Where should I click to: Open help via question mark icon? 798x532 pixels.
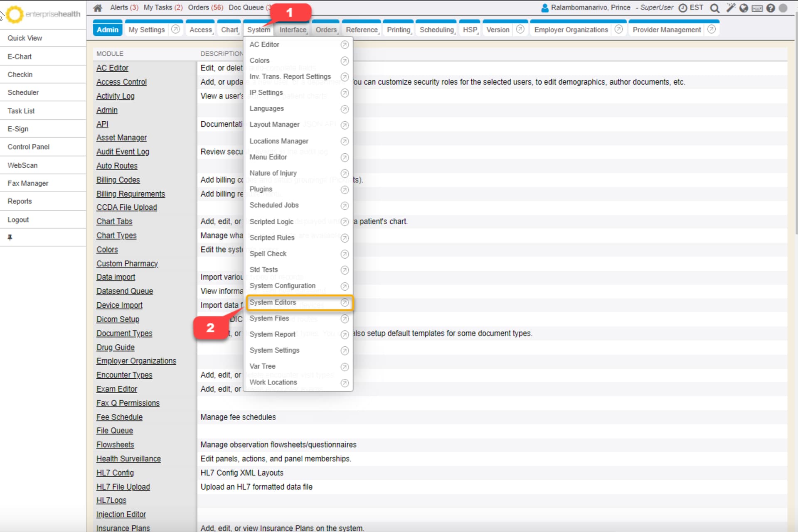pos(771,8)
